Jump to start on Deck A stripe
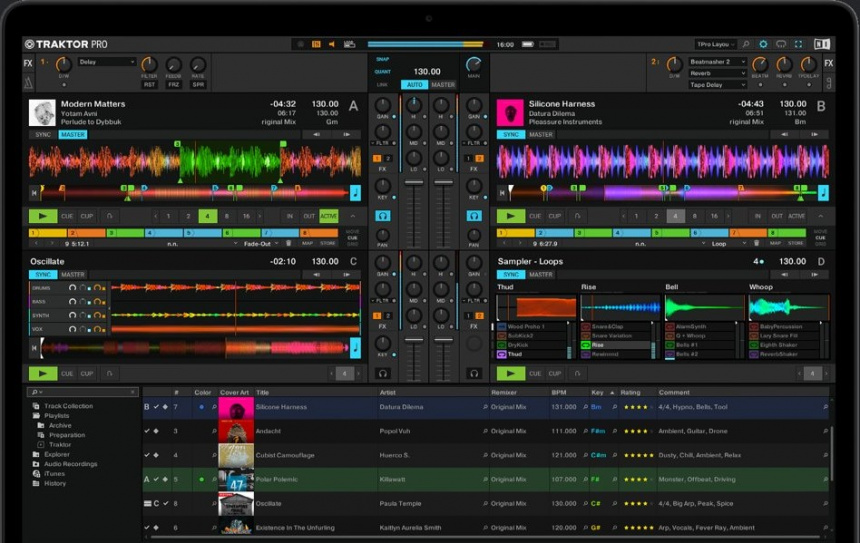 (34, 193)
